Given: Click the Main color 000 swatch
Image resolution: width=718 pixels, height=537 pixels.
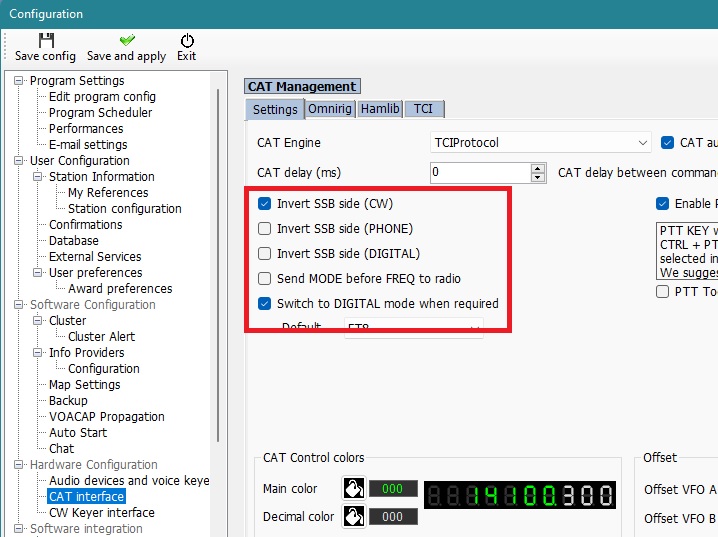Looking at the screenshot, I should pyautogui.click(x=393, y=488).
